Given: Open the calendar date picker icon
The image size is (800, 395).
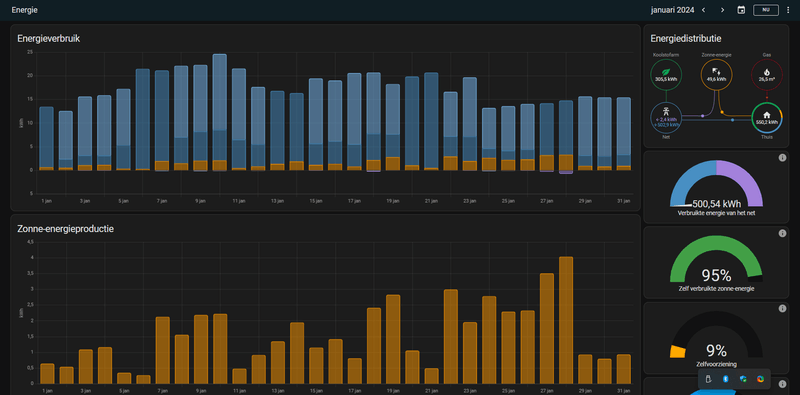Looking at the screenshot, I should [x=741, y=10].
